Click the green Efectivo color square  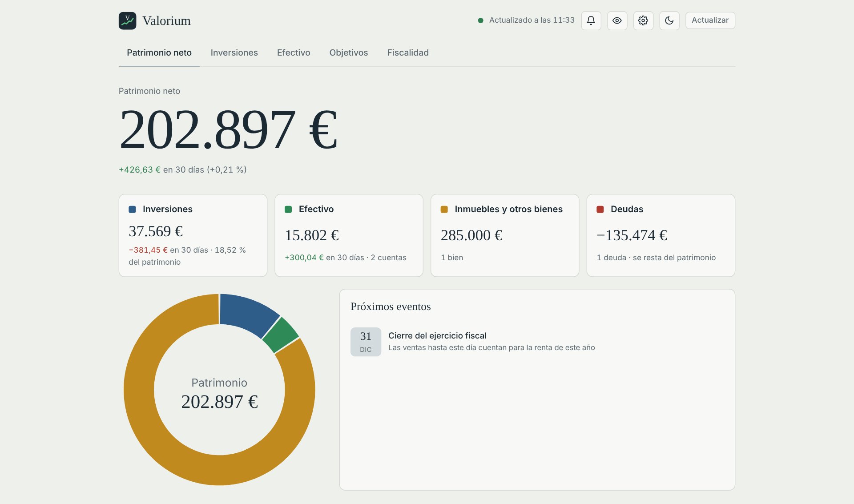pos(288,210)
